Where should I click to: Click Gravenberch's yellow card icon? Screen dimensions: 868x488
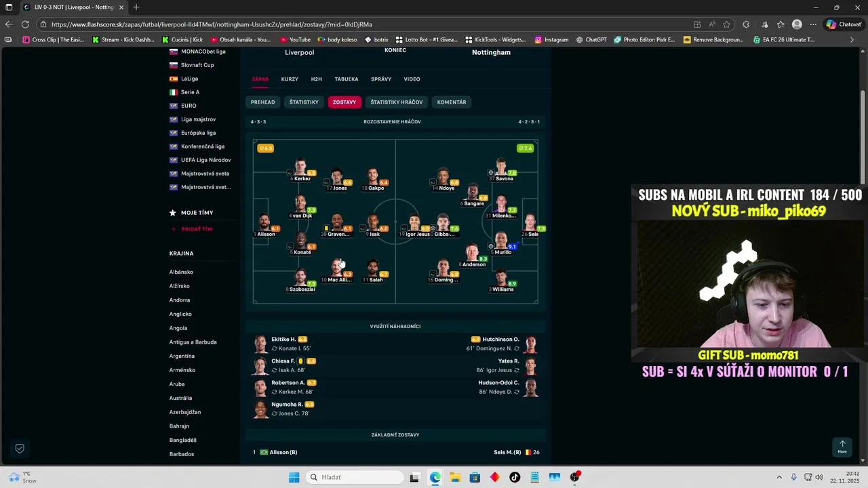(326, 228)
